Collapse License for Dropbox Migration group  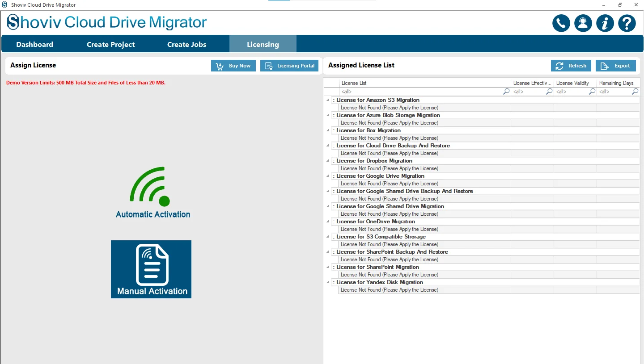pyautogui.click(x=327, y=161)
